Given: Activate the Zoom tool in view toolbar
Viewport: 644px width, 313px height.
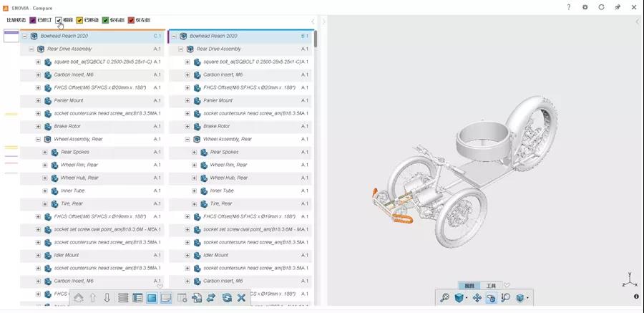Looking at the screenshot, I should (506, 297).
